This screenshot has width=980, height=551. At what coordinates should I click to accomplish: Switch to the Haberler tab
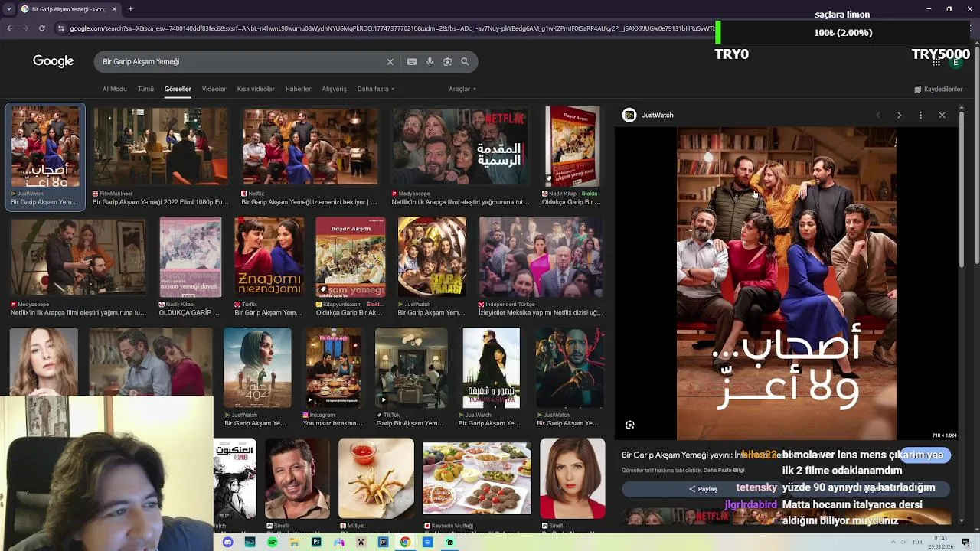click(298, 89)
